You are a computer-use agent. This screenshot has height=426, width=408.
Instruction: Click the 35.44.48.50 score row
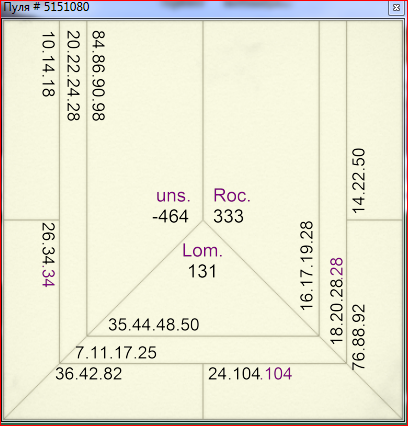click(154, 325)
